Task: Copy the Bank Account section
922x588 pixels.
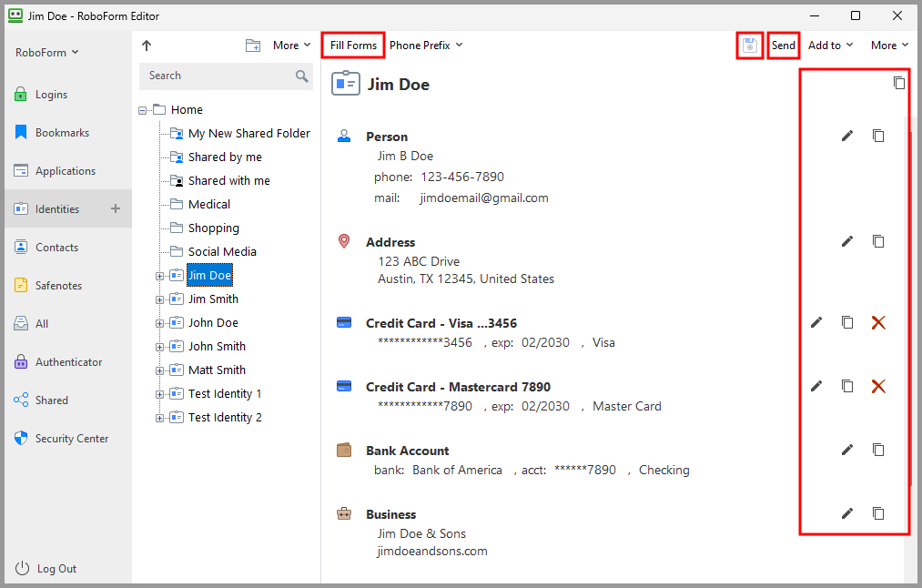Action: (x=878, y=450)
